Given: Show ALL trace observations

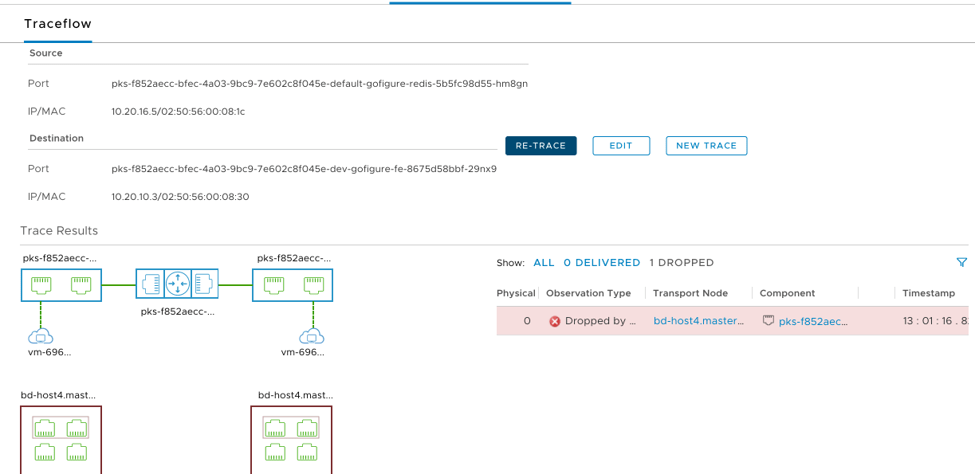Looking at the screenshot, I should (543, 263).
